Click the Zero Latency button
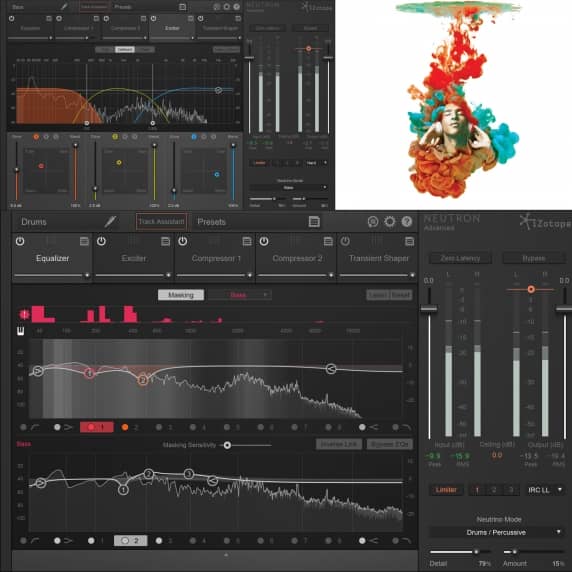This screenshot has height=572, width=572. (460, 258)
